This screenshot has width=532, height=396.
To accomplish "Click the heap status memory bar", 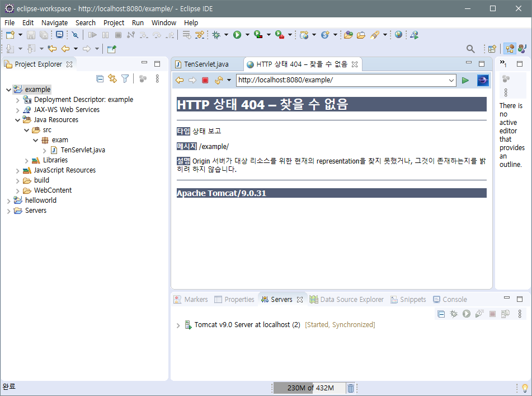I will 309,388.
